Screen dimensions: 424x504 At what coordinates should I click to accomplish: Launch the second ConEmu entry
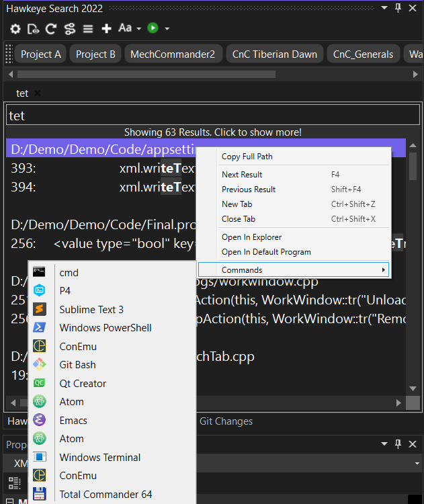(112, 476)
